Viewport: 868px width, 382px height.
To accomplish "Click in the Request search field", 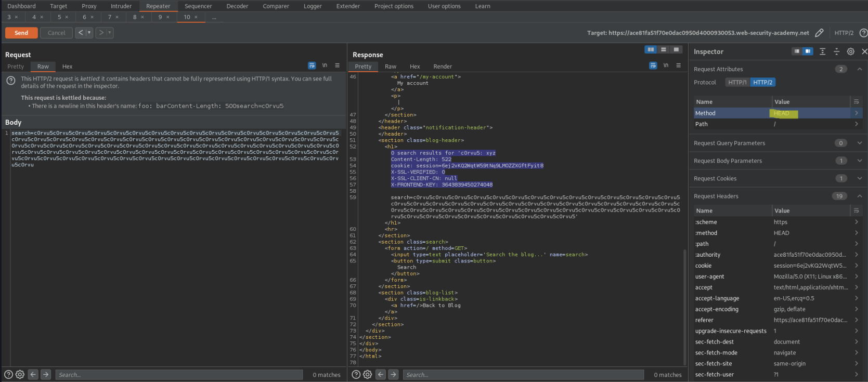I will 179,375.
